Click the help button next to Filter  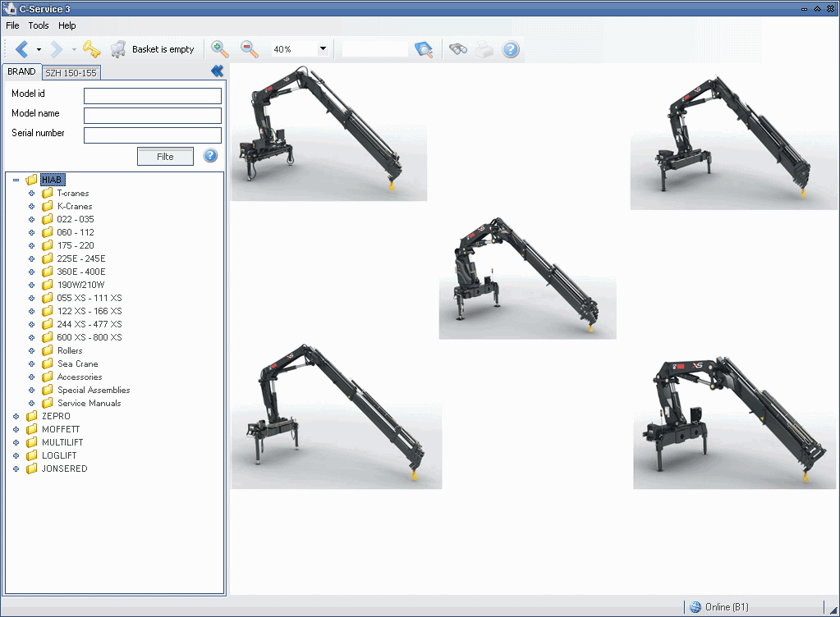(210, 156)
